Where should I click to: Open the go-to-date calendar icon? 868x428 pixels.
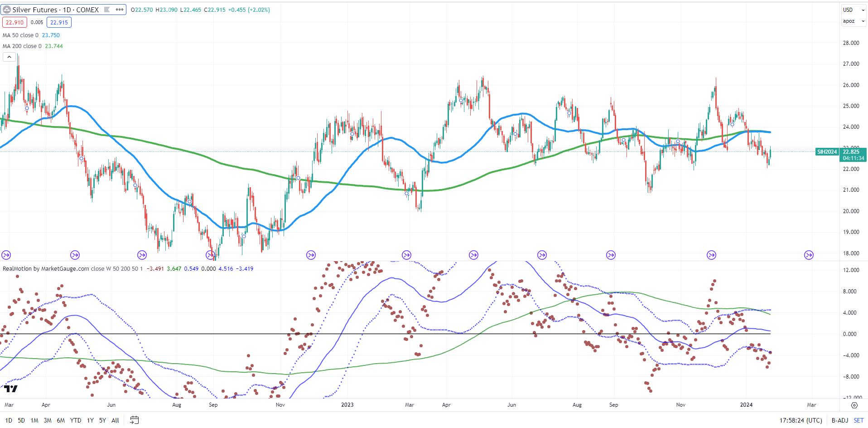point(134,420)
